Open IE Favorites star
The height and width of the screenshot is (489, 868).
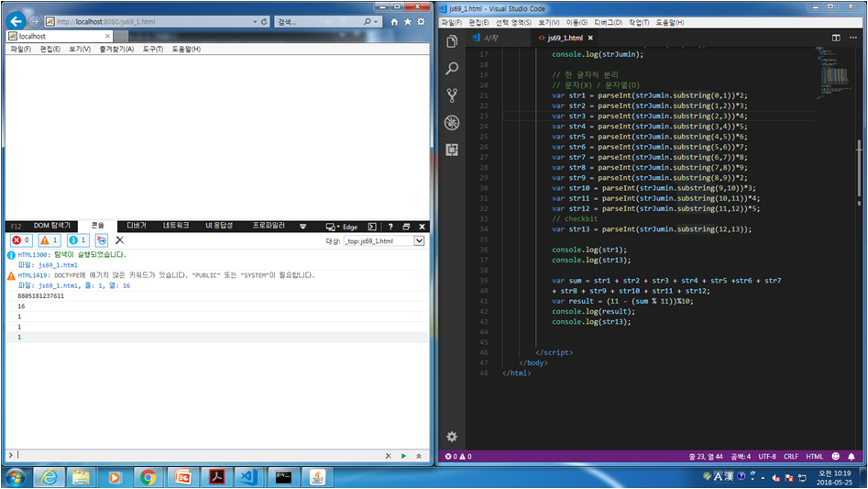pos(408,22)
